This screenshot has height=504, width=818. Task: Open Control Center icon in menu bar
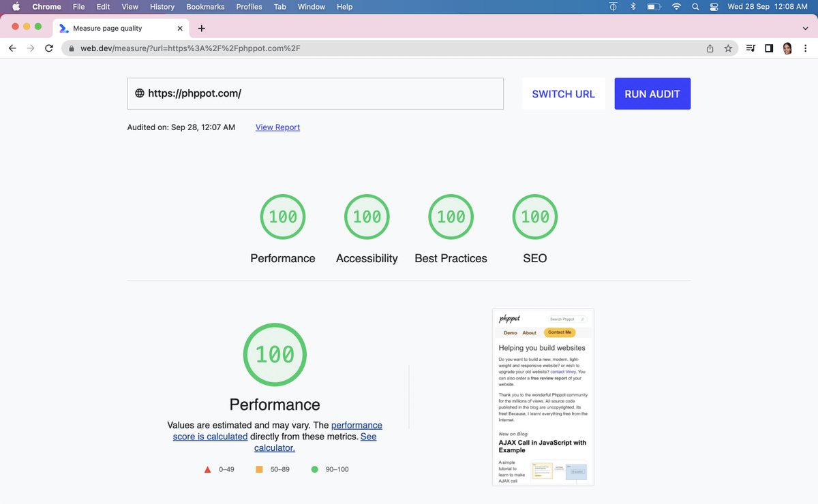[x=714, y=7]
